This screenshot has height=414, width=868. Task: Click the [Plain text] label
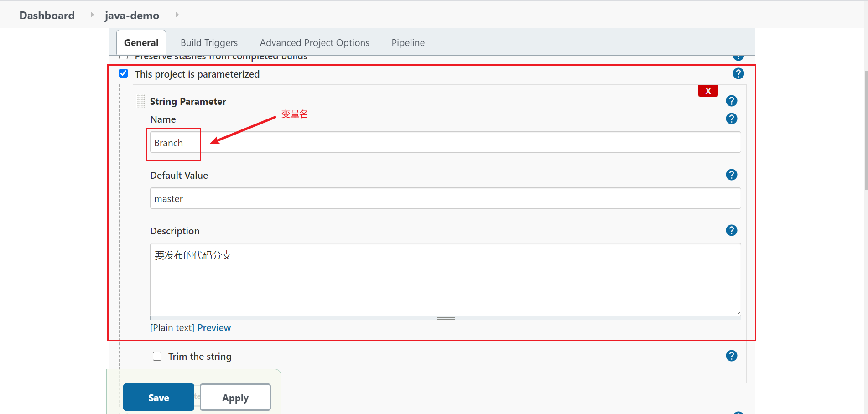(x=172, y=328)
